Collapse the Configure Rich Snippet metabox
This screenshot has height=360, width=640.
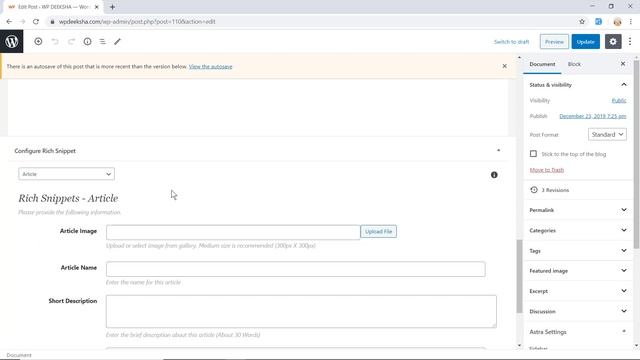[x=498, y=151]
